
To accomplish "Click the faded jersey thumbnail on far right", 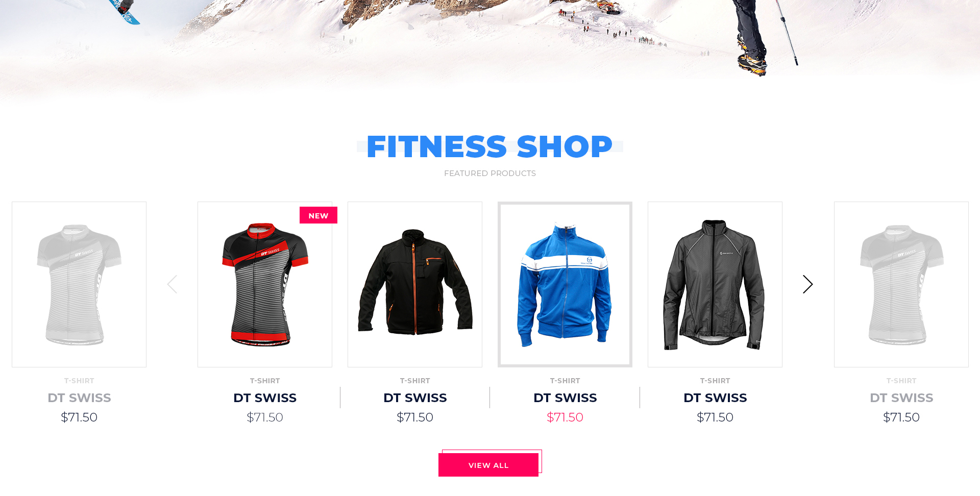I will 901,284.
